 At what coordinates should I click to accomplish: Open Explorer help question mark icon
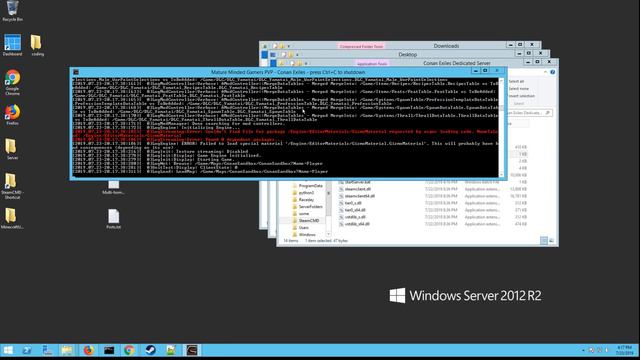pyautogui.click(x=552, y=72)
